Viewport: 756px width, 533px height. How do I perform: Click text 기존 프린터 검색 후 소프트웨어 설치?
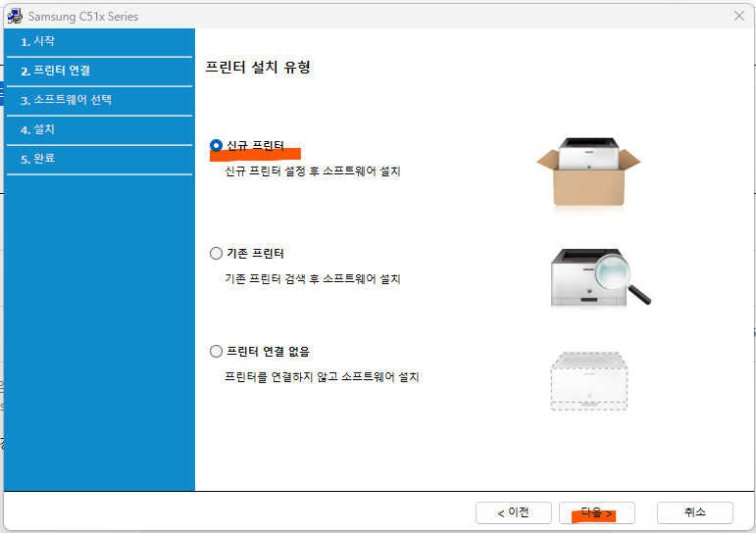[x=313, y=278]
